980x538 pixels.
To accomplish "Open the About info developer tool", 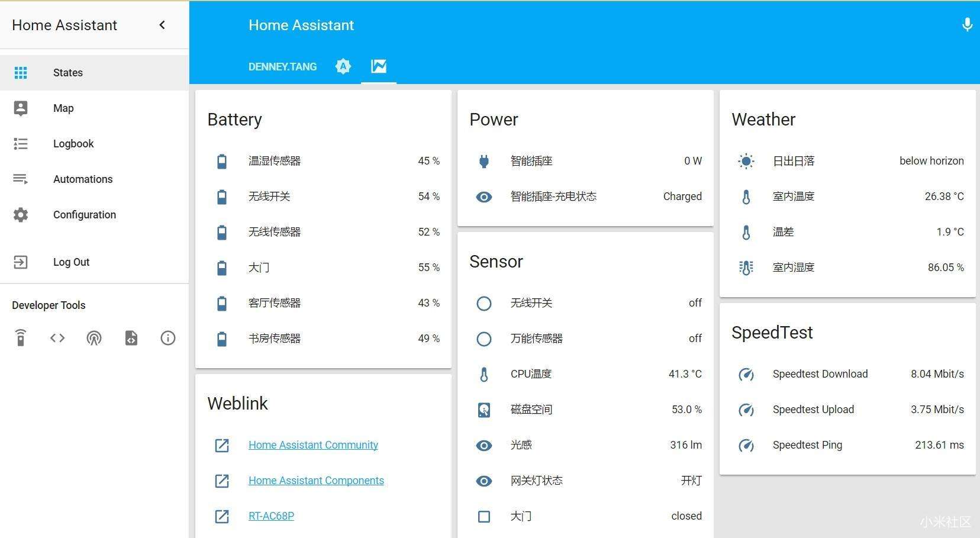I will (168, 338).
